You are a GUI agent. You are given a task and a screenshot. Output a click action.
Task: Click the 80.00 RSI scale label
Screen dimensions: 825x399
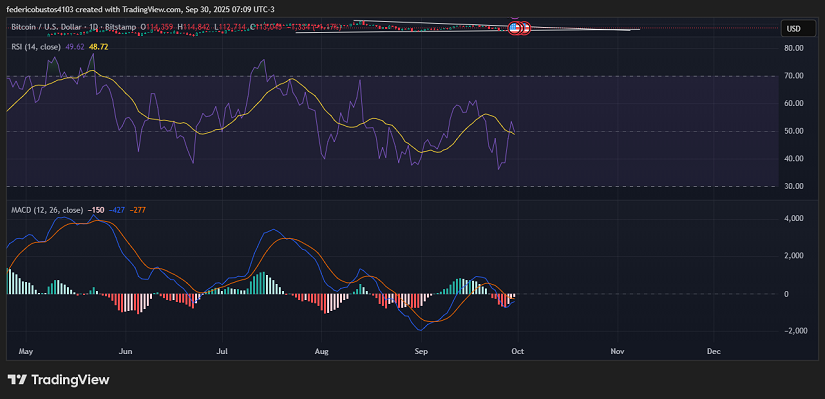[793, 48]
